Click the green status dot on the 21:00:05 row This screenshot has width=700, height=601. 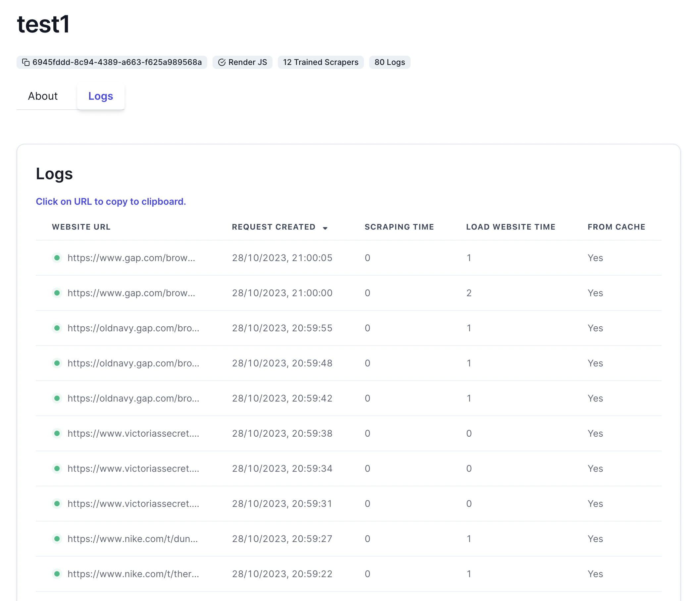[57, 258]
